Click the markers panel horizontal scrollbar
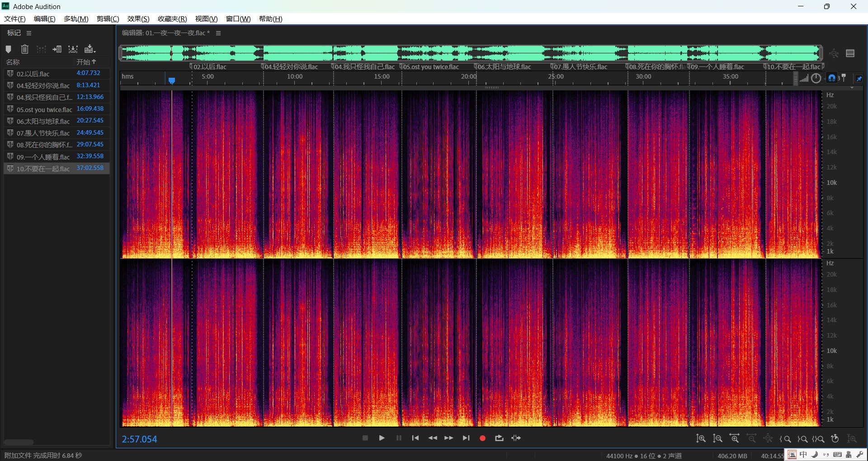The image size is (868, 461). pyautogui.click(x=19, y=442)
